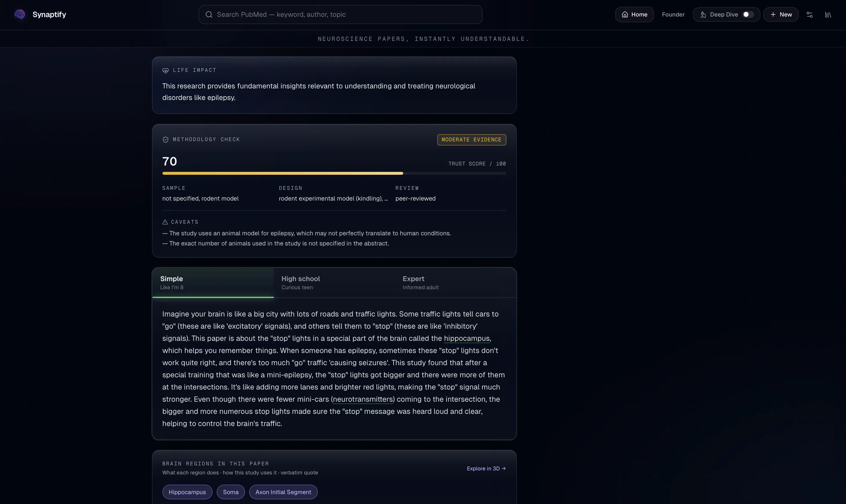Click the underlined hippocampus term
846x504 pixels.
click(x=467, y=339)
